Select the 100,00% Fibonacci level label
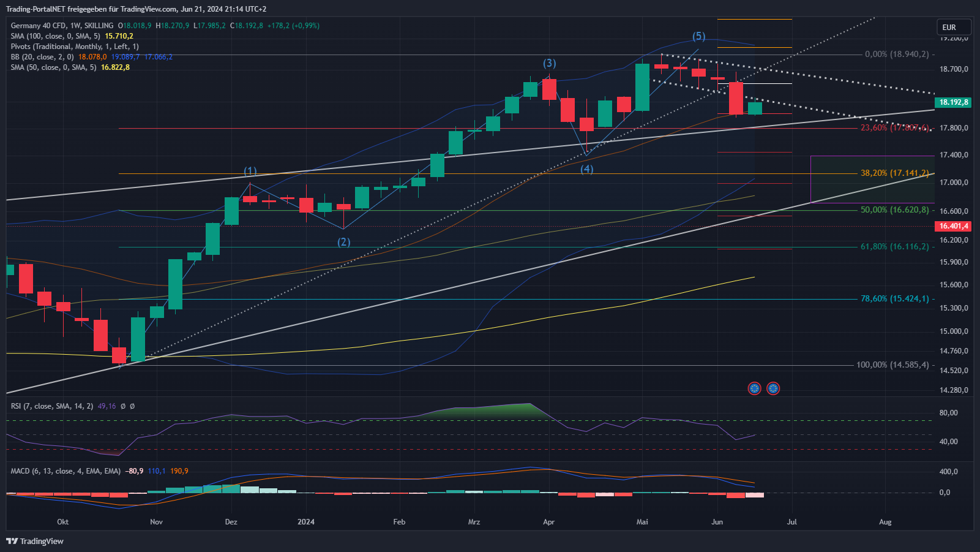 [892, 365]
